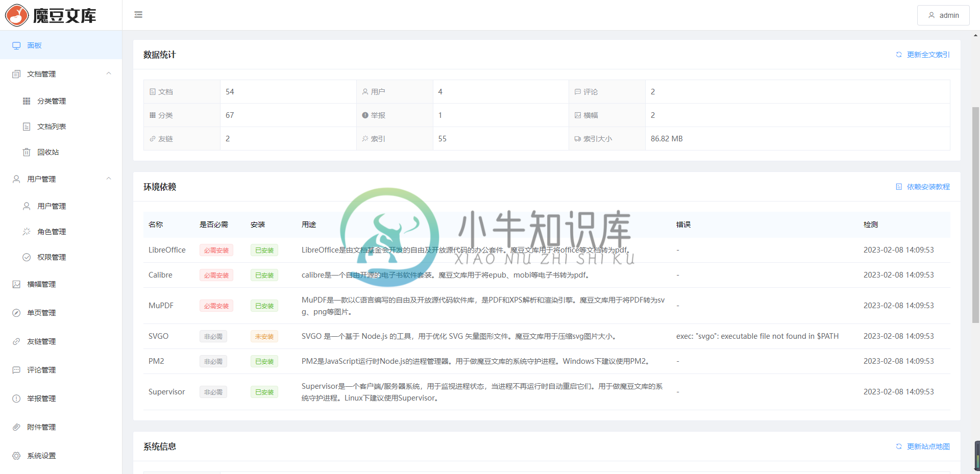The image size is (980, 474).
Task: Click the Calibre name cell
Action: click(160, 275)
